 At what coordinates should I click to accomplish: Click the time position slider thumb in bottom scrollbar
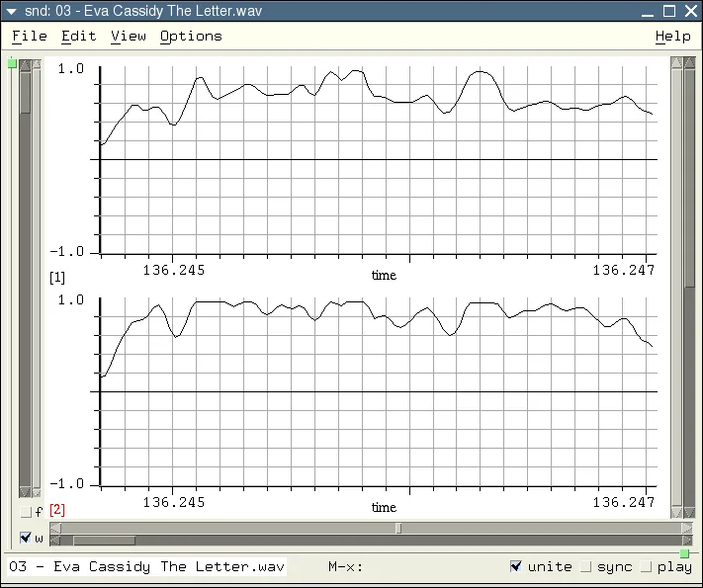tap(104, 541)
